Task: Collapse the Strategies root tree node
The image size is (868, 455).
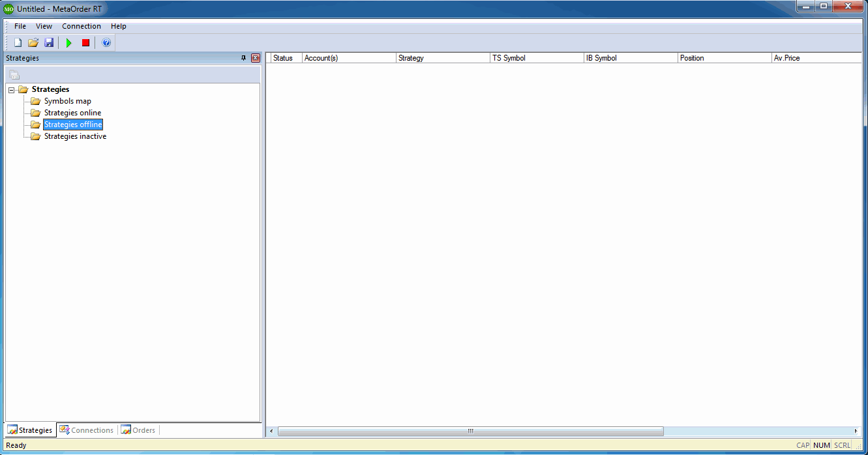Action: click(x=11, y=90)
